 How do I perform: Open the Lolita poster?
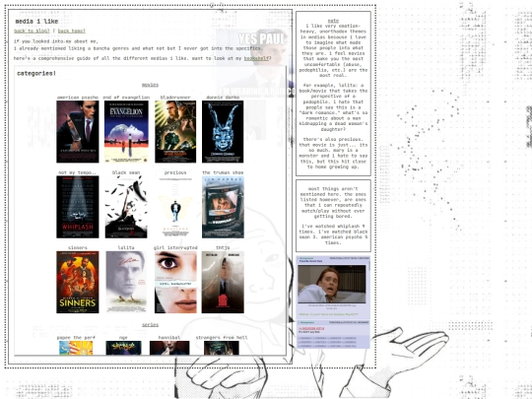point(126,283)
